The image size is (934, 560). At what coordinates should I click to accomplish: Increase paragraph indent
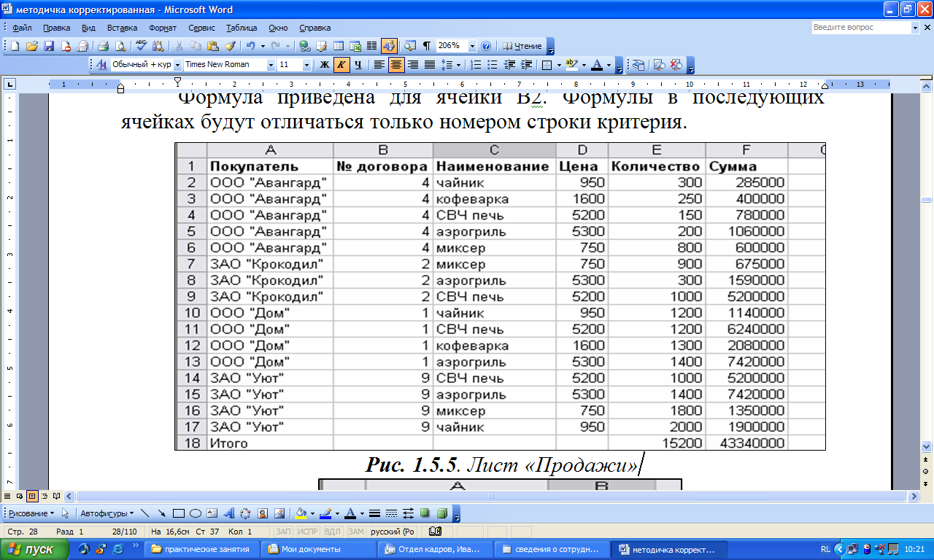pos(526,65)
